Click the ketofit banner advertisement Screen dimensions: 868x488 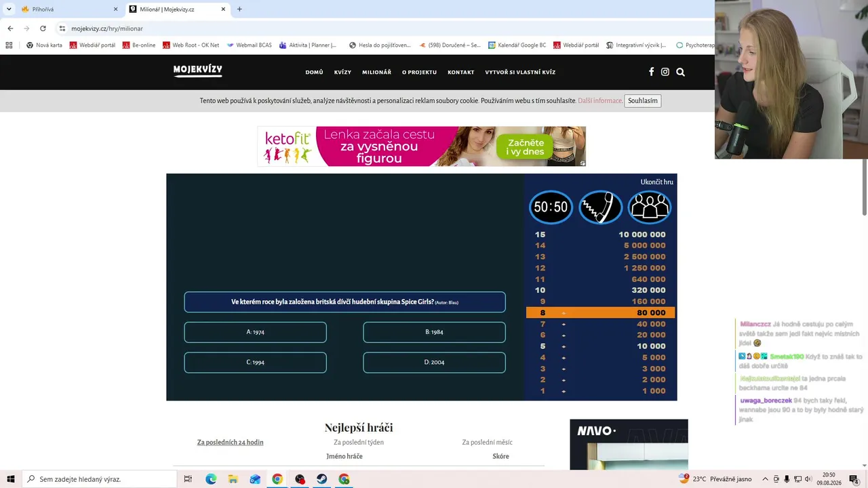point(421,146)
